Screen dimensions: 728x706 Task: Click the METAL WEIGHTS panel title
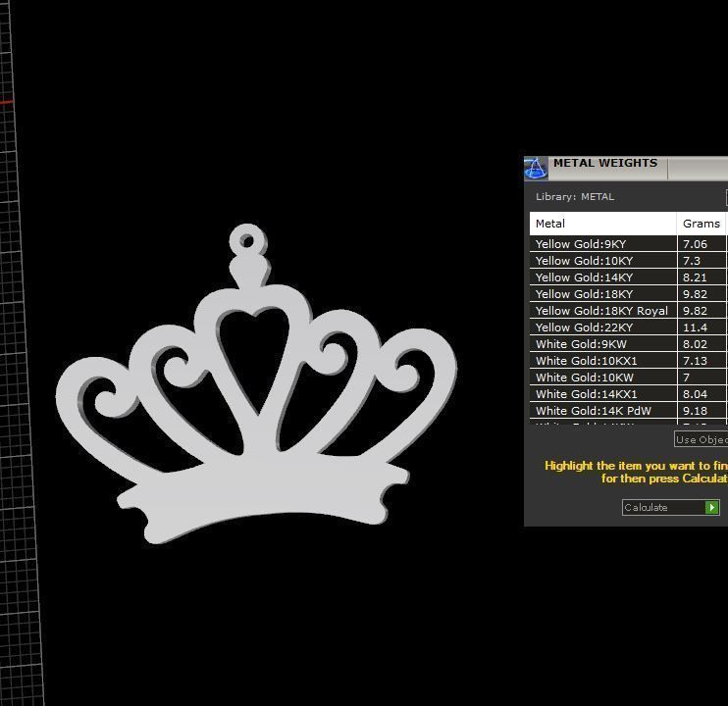[605, 163]
